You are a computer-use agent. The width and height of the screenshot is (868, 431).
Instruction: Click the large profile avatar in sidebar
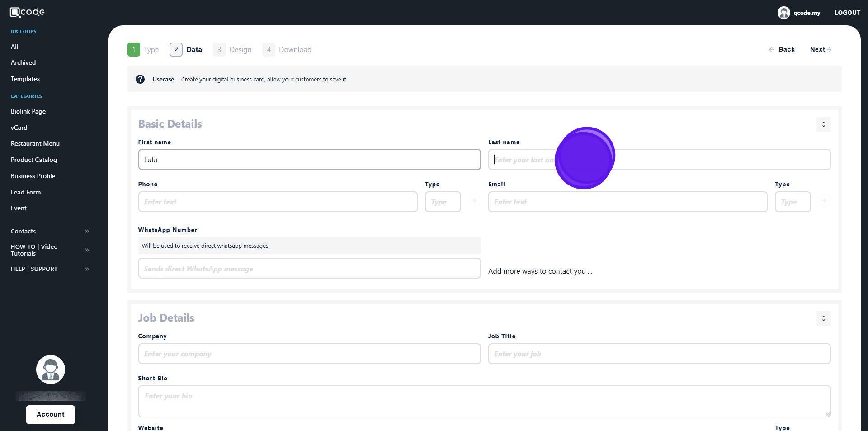[x=51, y=369]
